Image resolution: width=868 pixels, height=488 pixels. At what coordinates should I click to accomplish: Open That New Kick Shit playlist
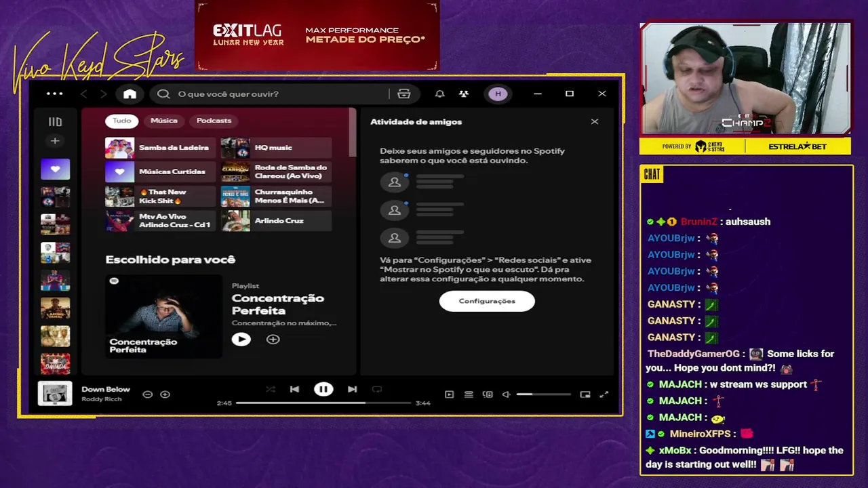[x=160, y=197]
